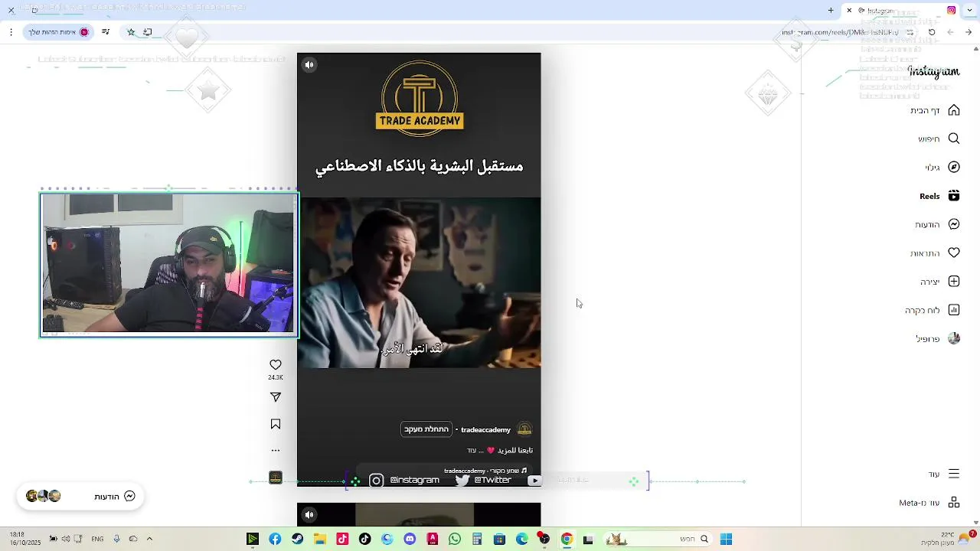
Task: Open Microsoft Edge from the taskbar
Action: [x=522, y=540]
